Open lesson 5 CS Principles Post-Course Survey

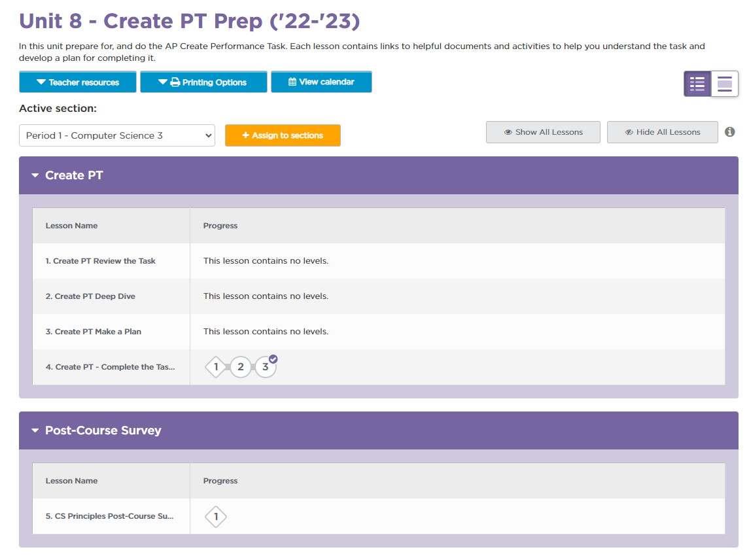point(109,516)
